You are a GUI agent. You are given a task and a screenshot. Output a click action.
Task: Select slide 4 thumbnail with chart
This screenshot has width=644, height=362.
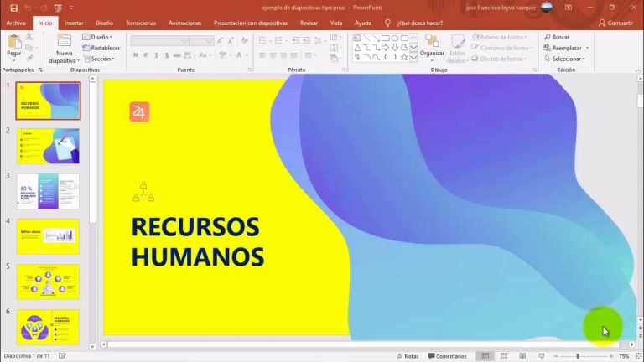pos(49,237)
